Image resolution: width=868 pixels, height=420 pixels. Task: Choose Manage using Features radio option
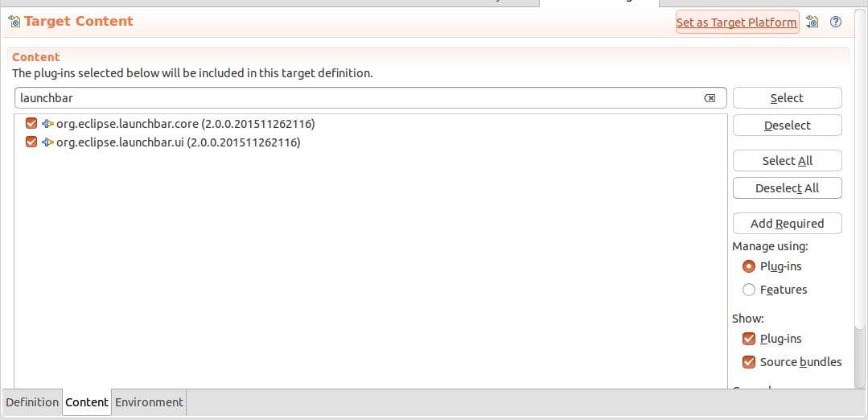click(x=749, y=290)
